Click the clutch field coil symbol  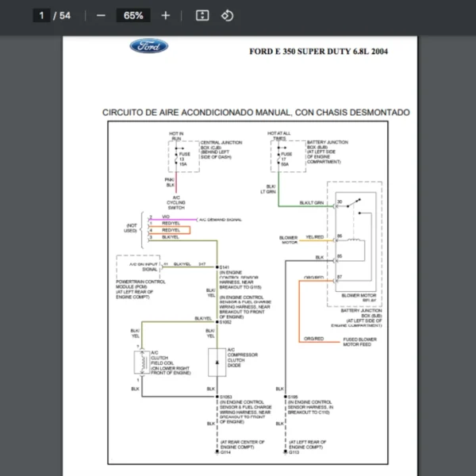pyautogui.click(x=142, y=362)
